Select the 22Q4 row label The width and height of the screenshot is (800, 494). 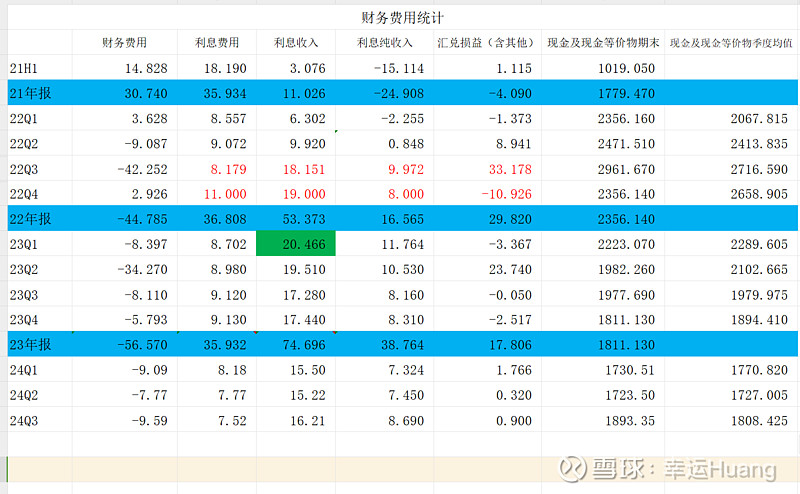pyautogui.click(x=23, y=194)
